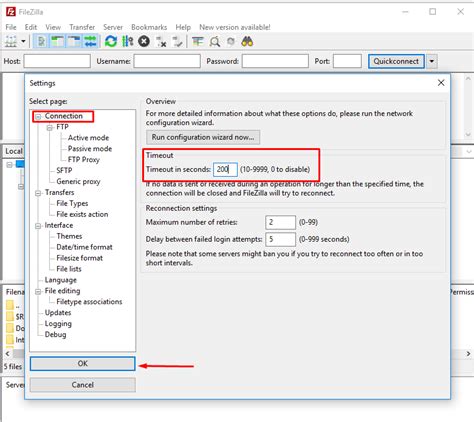Click the Quickconnect button
The width and height of the screenshot is (474, 422).
(x=396, y=61)
